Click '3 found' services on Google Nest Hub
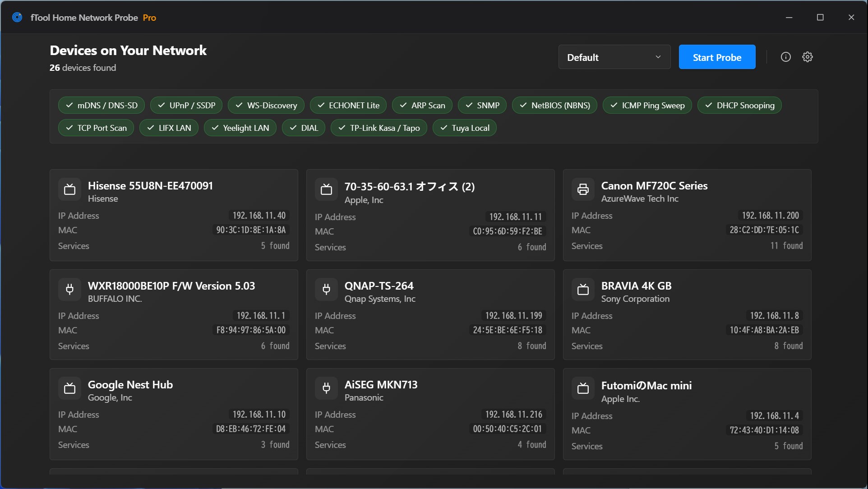This screenshot has width=868, height=489. (x=275, y=444)
